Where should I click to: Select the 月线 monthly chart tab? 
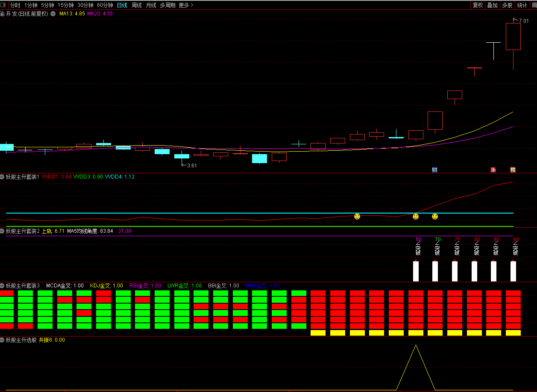[x=151, y=5]
